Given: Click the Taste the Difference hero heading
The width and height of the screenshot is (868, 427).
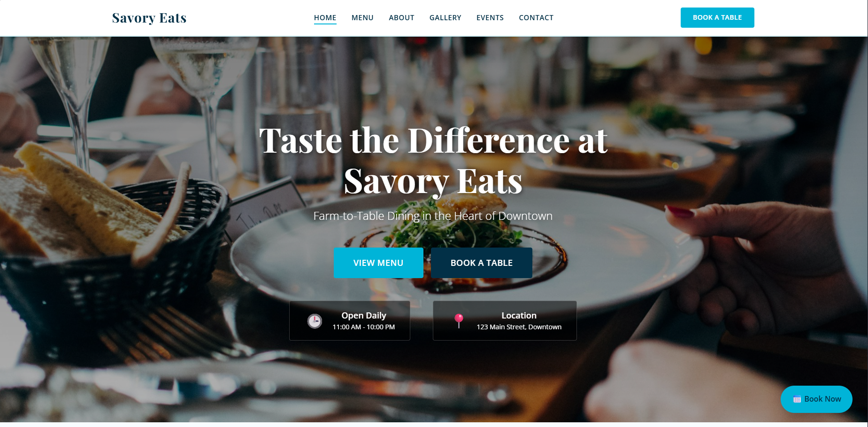Looking at the screenshot, I should [433, 160].
